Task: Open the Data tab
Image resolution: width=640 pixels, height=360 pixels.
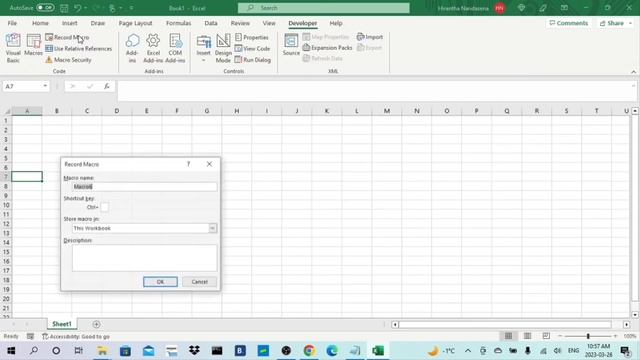Action: [211, 23]
